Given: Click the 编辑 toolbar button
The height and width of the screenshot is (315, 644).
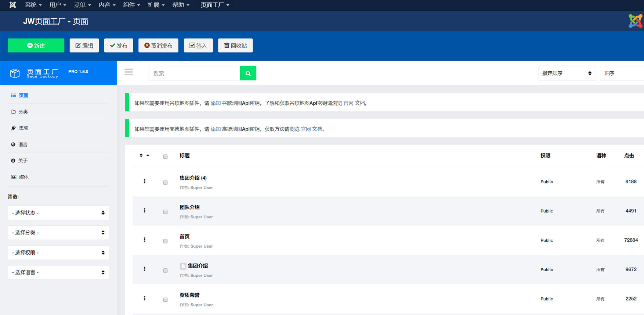Looking at the screenshot, I should (84, 46).
